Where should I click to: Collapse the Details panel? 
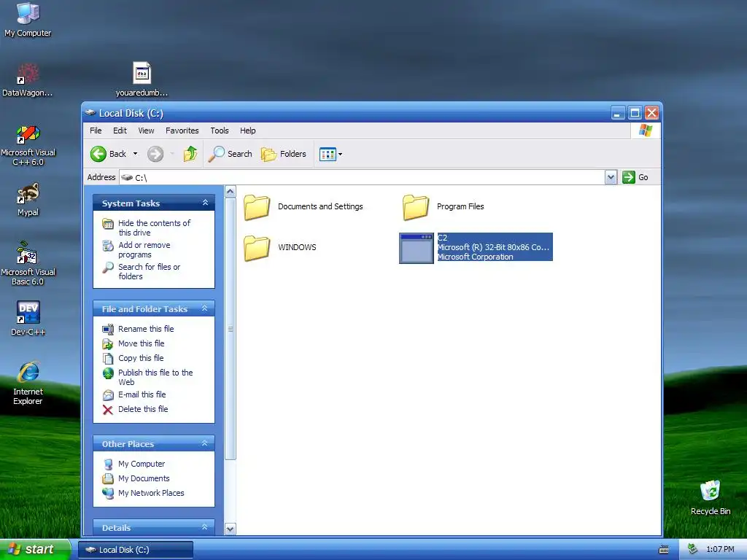tap(205, 526)
